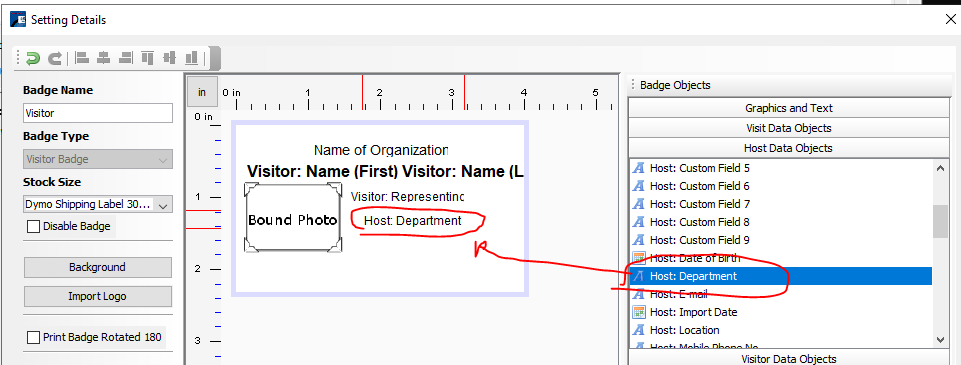Select the Align Vertical Middle toolbar icon
The width and height of the screenshot is (961, 365).
pyautogui.click(x=169, y=58)
